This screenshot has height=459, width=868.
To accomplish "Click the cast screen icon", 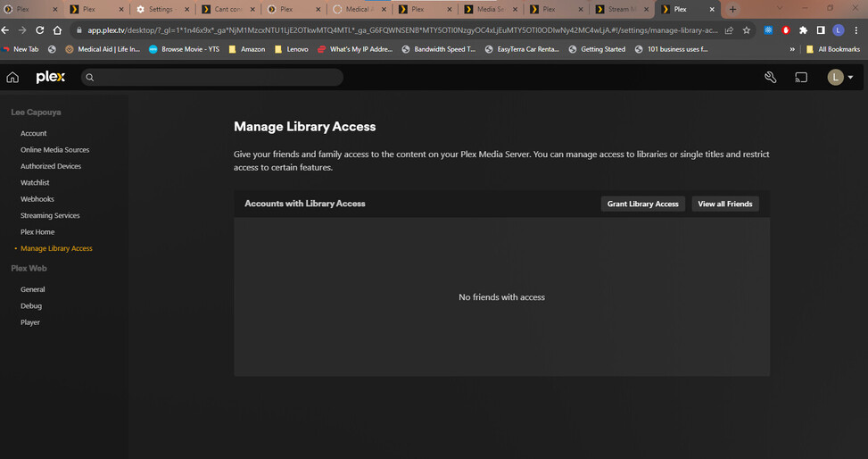I will click(801, 78).
